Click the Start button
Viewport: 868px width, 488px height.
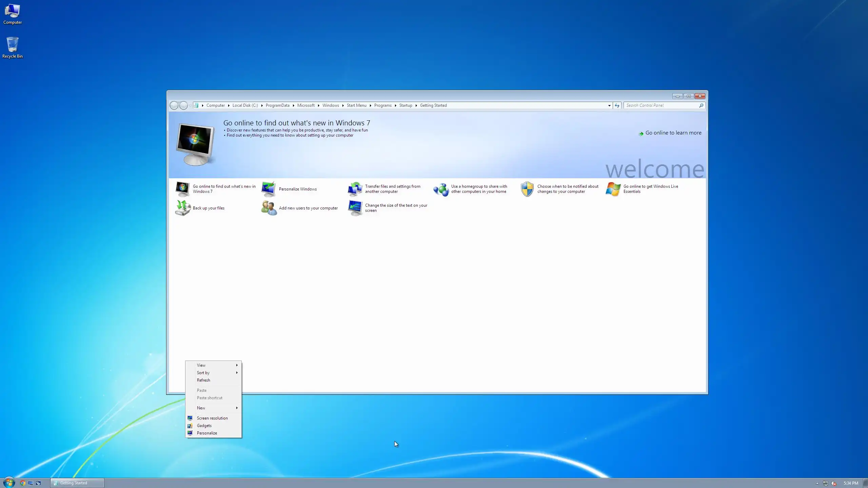pos(9,482)
